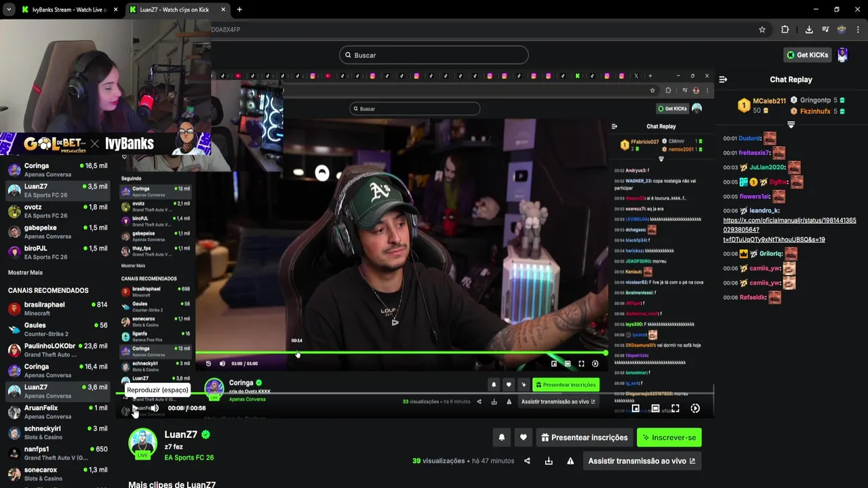The image size is (868, 488).
Task: Open sonecarox channel
Action: (x=58, y=474)
